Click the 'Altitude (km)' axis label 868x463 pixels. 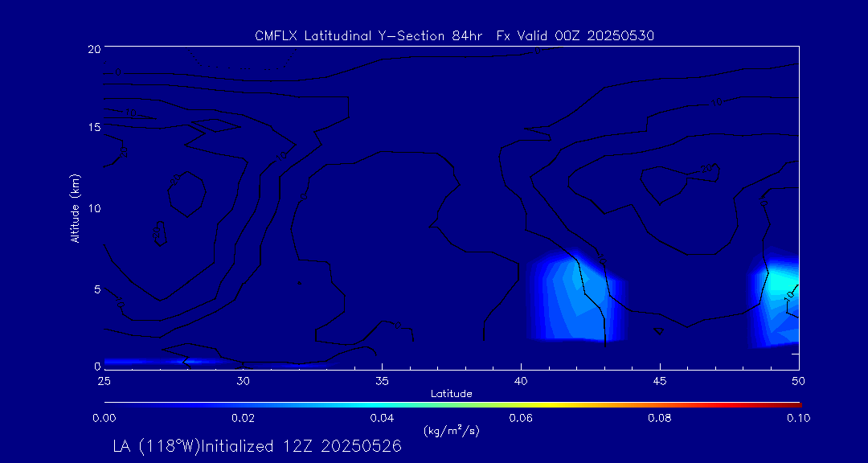point(75,209)
